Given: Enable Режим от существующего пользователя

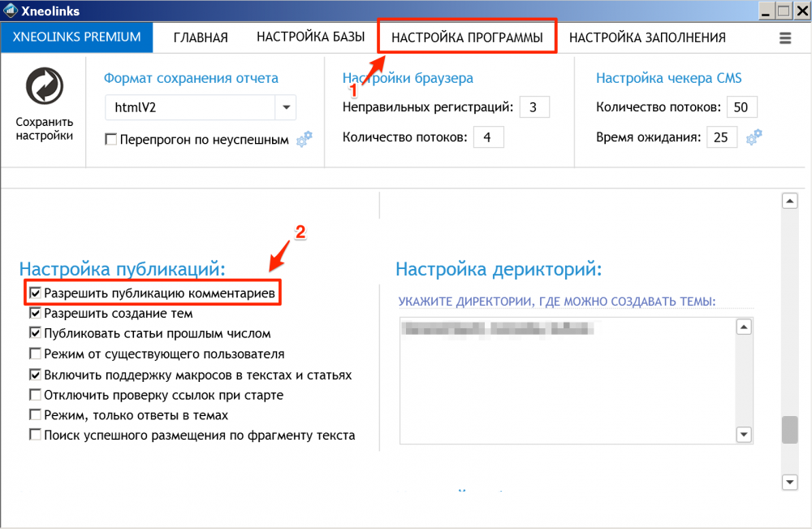Looking at the screenshot, I should point(35,353).
